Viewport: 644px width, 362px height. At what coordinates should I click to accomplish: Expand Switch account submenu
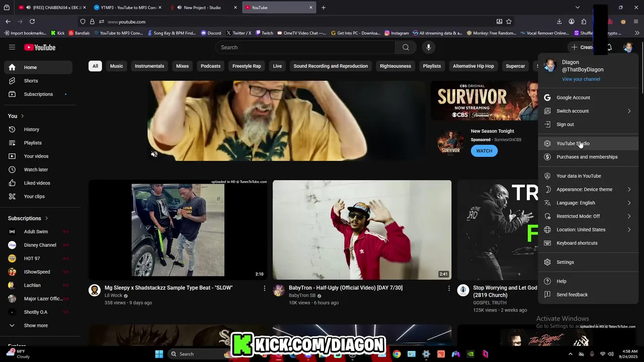point(588,111)
